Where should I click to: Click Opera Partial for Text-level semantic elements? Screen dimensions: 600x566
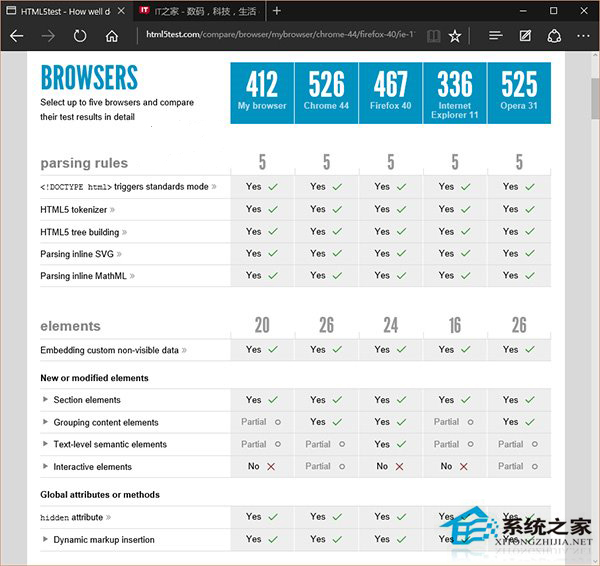point(519,444)
